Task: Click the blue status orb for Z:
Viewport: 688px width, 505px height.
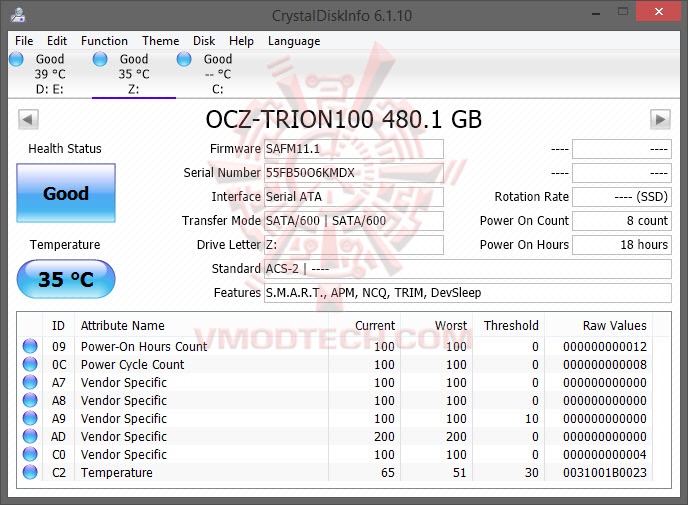Action: click(x=100, y=59)
